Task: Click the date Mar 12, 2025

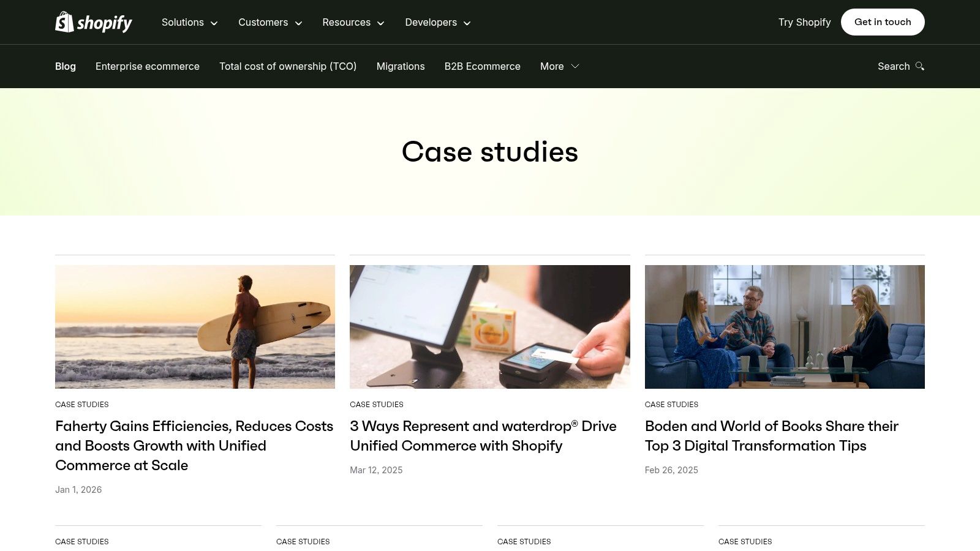Action: click(x=376, y=470)
